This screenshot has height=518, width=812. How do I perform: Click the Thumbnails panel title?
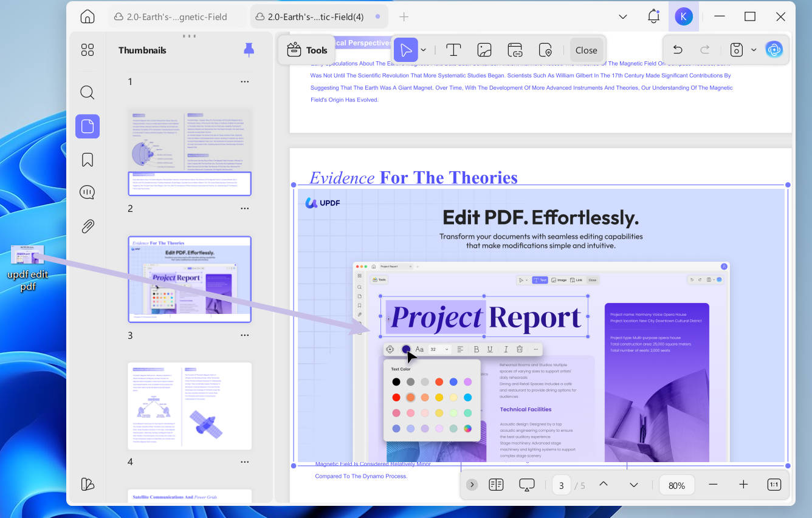click(142, 50)
